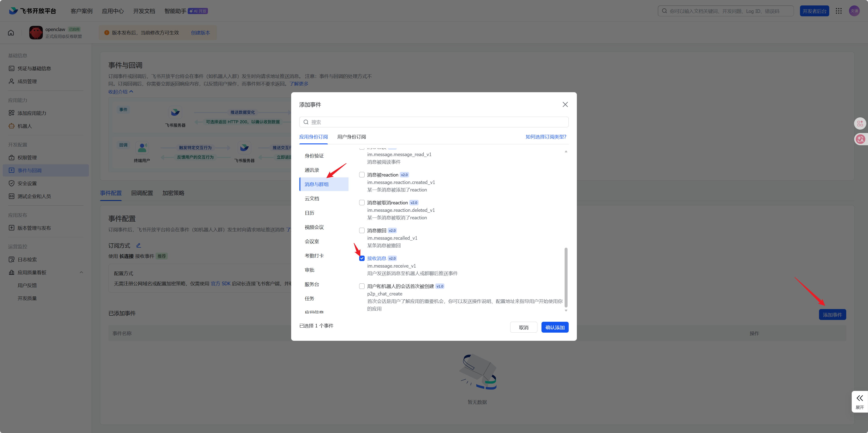
Task: Open the 官方 SDK link
Action: click(x=221, y=283)
